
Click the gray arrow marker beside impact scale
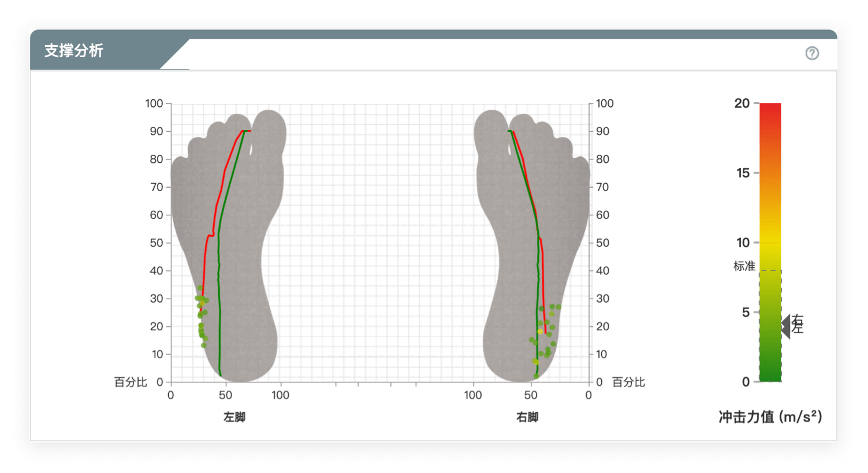[786, 326]
